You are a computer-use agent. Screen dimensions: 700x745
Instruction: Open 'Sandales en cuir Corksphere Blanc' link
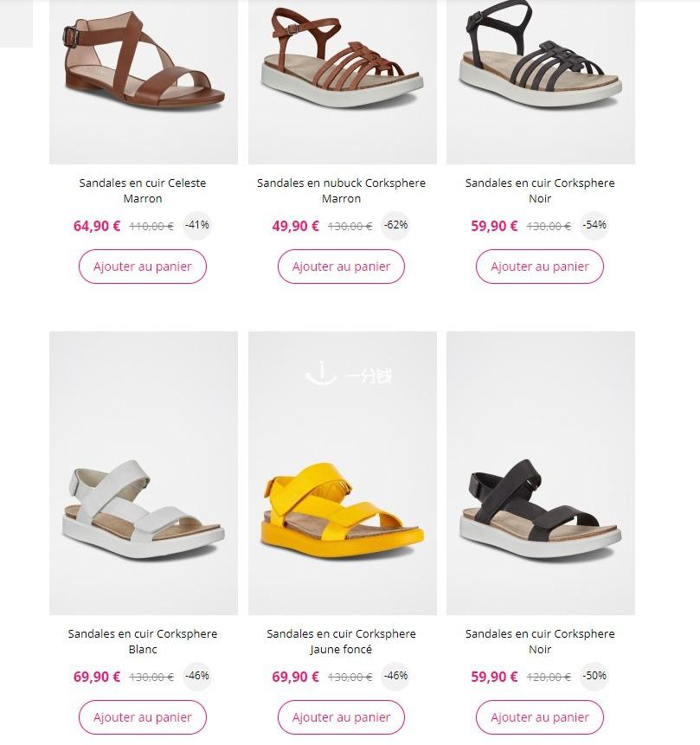tap(143, 641)
